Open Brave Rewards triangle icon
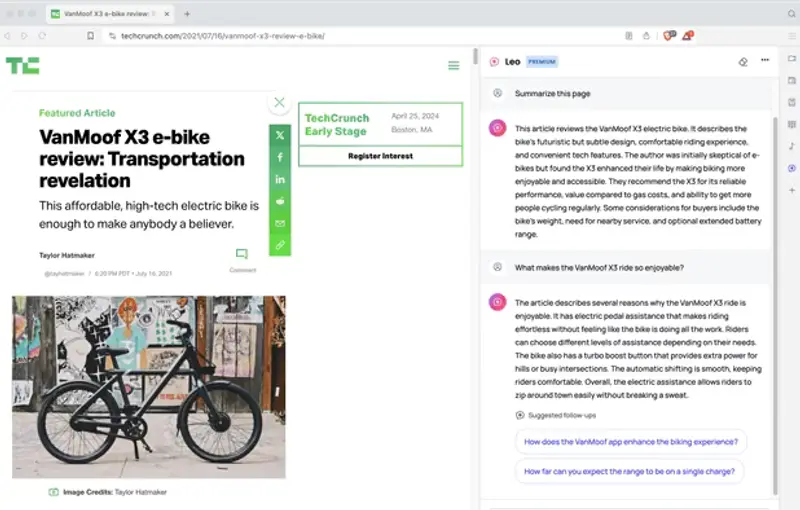The height and width of the screenshot is (510, 800). 688,35
